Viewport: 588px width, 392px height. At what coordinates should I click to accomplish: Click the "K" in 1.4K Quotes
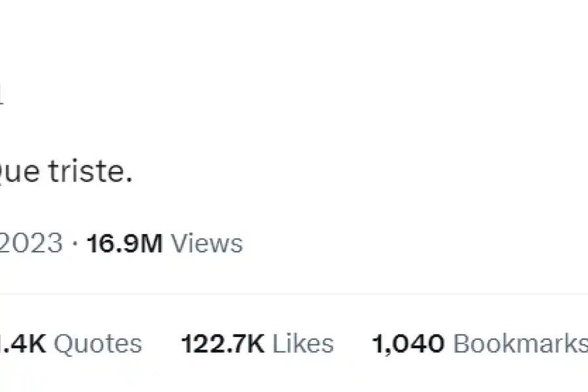click(x=37, y=344)
